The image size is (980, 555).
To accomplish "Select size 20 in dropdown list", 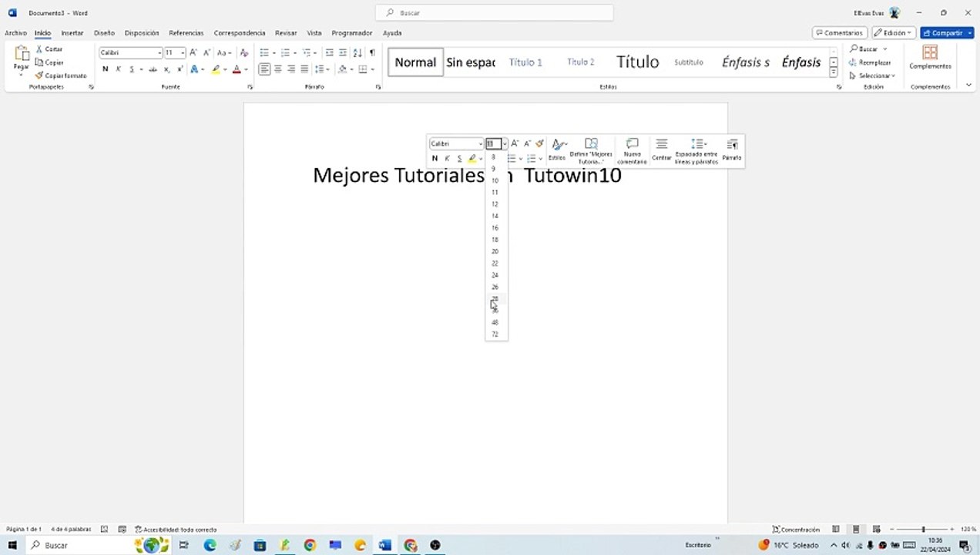I will coord(496,251).
